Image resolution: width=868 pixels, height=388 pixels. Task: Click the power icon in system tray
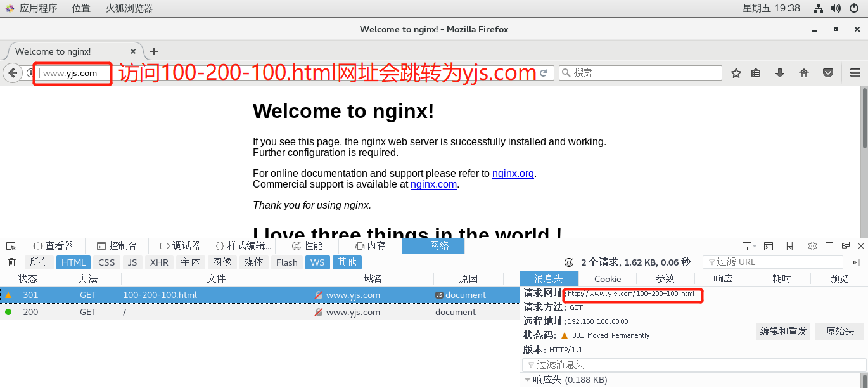[x=853, y=8]
